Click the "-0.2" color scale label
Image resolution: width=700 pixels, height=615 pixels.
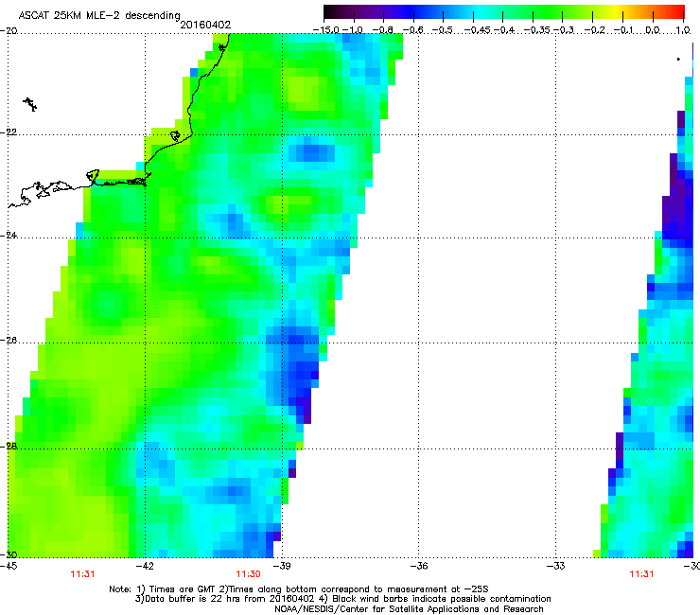point(594,30)
